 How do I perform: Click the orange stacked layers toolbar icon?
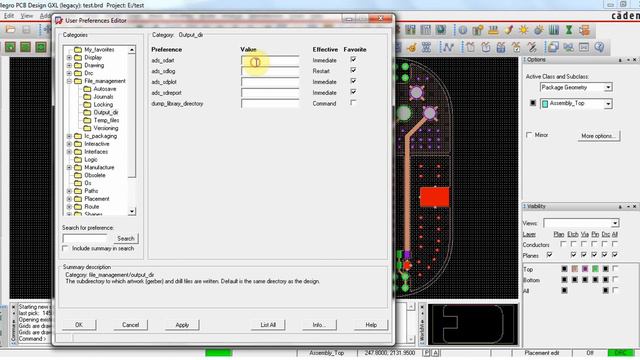(x=584, y=30)
